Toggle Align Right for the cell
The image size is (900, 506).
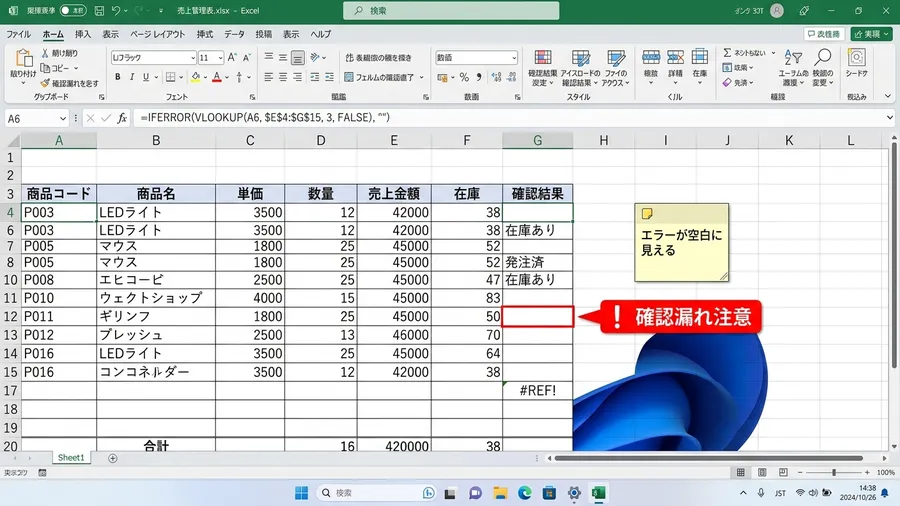(x=297, y=77)
